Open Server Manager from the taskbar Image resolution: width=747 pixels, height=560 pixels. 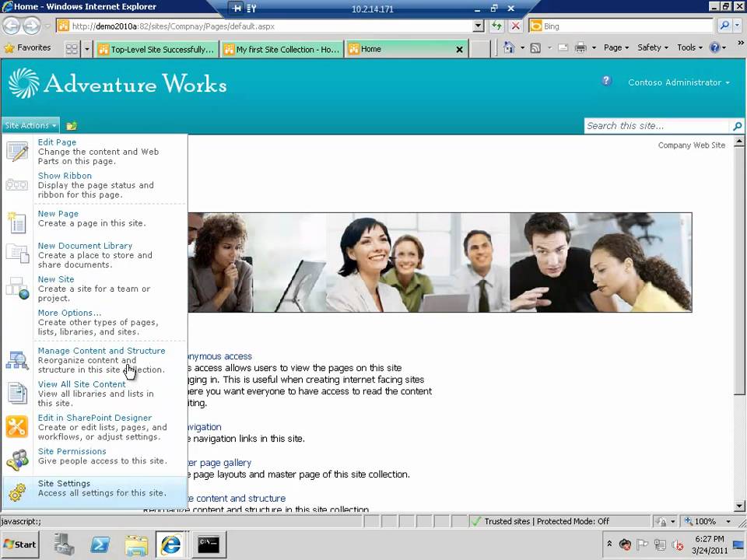63,544
